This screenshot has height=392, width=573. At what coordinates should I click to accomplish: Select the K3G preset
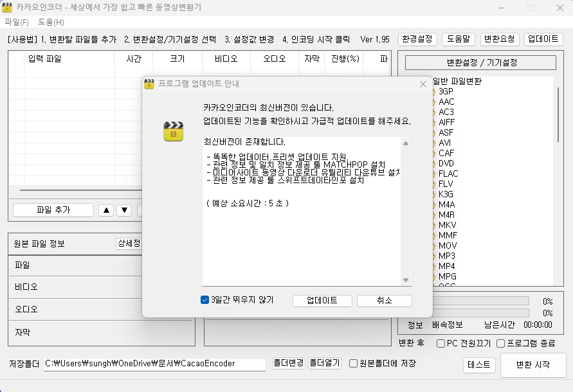click(x=446, y=194)
